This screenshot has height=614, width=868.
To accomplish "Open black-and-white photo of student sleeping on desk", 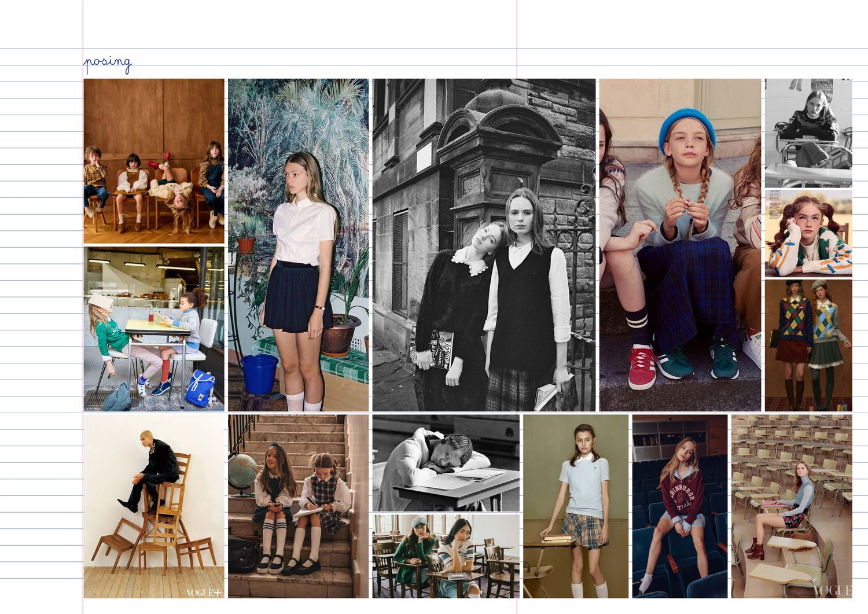I will coord(446,463).
